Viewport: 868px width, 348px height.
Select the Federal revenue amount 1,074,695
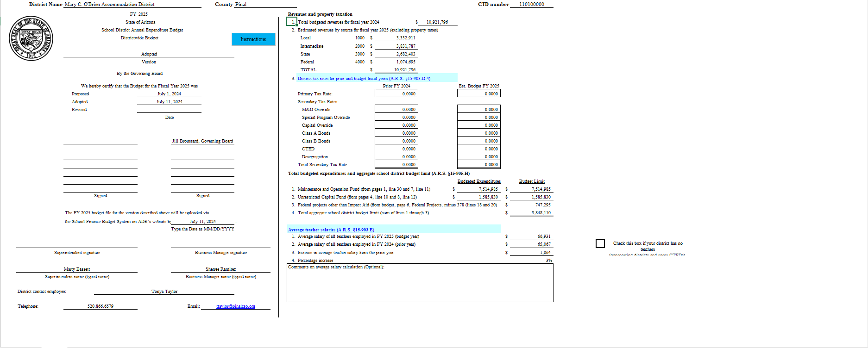pos(396,62)
